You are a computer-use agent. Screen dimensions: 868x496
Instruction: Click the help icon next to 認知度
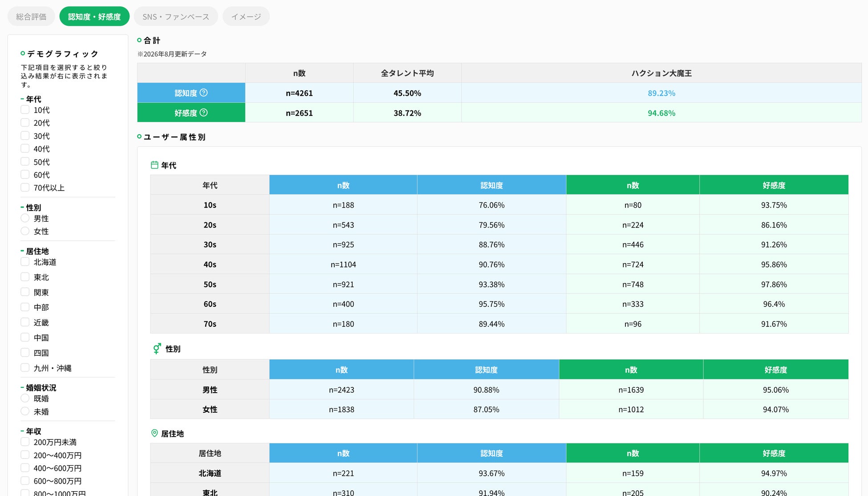point(203,93)
